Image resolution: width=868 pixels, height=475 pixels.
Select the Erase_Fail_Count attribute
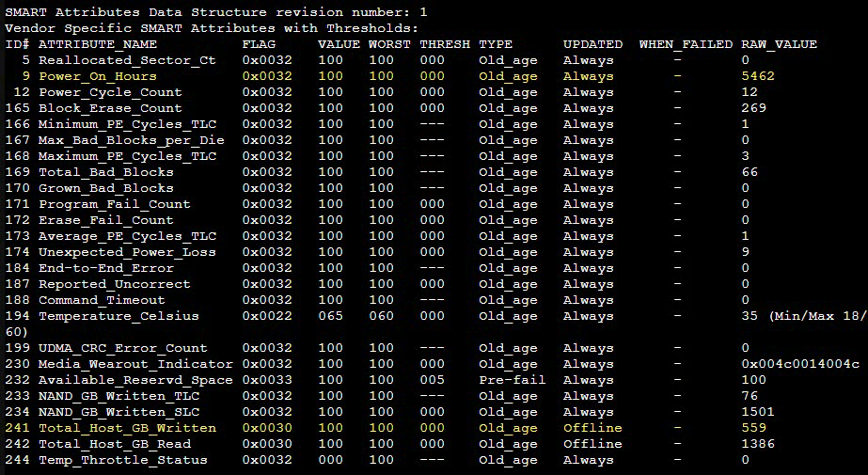(x=105, y=221)
